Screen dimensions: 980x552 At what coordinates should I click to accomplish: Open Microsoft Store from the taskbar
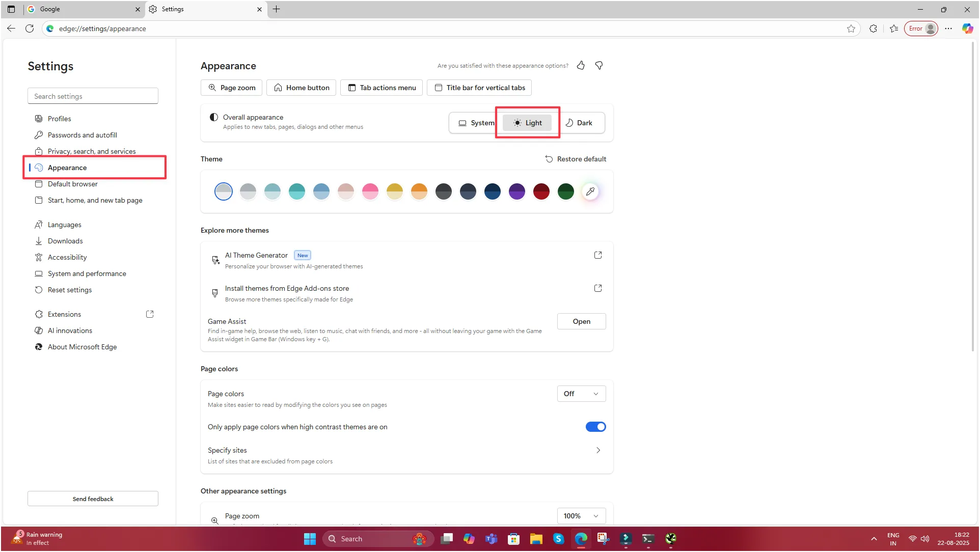(x=513, y=539)
